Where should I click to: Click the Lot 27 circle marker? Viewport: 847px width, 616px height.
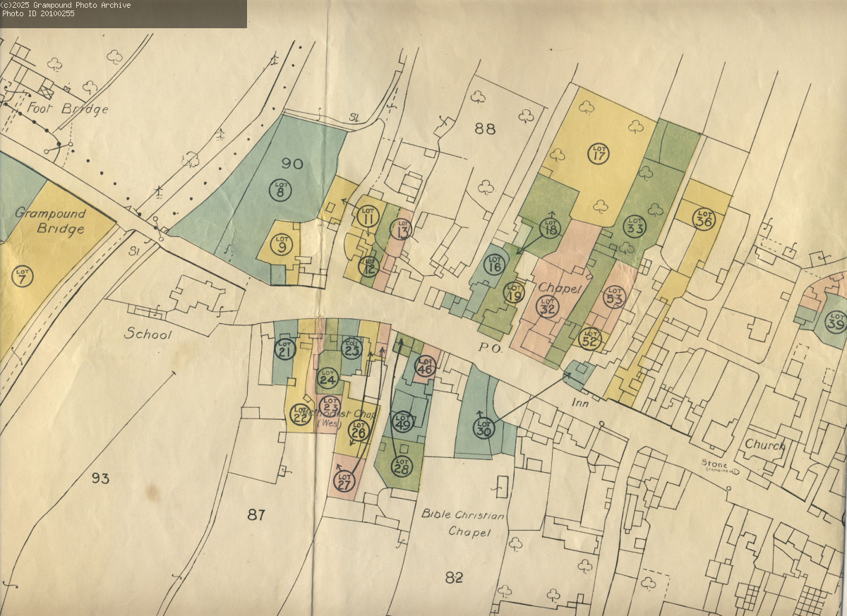click(344, 481)
